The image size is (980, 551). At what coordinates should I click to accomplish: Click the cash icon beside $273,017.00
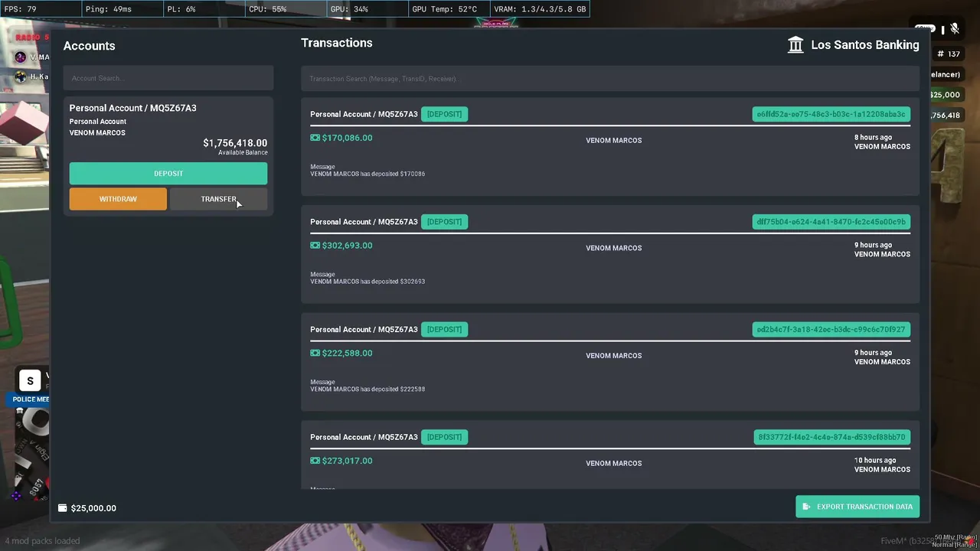coord(315,461)
